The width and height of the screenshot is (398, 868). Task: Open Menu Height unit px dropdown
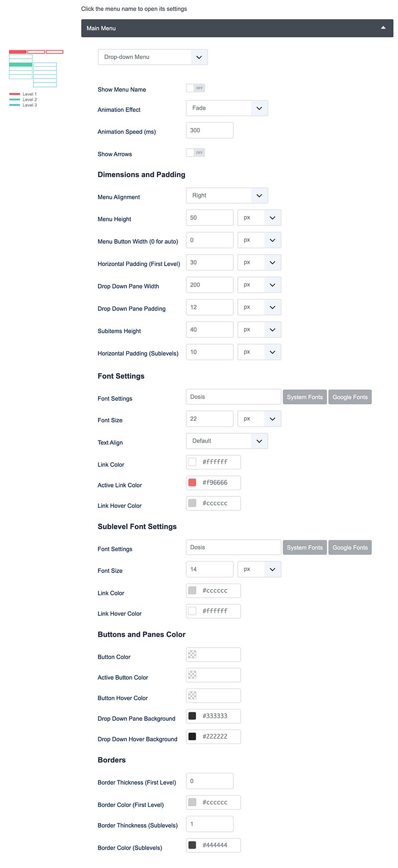coord(259,218)
